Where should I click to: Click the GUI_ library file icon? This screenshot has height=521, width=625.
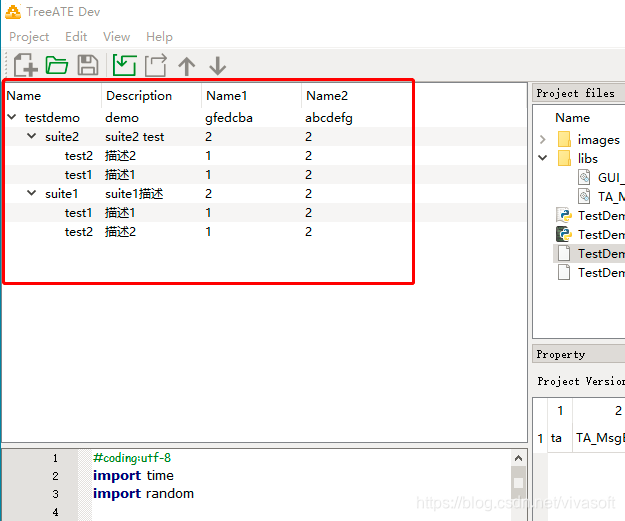click(584, 177)
